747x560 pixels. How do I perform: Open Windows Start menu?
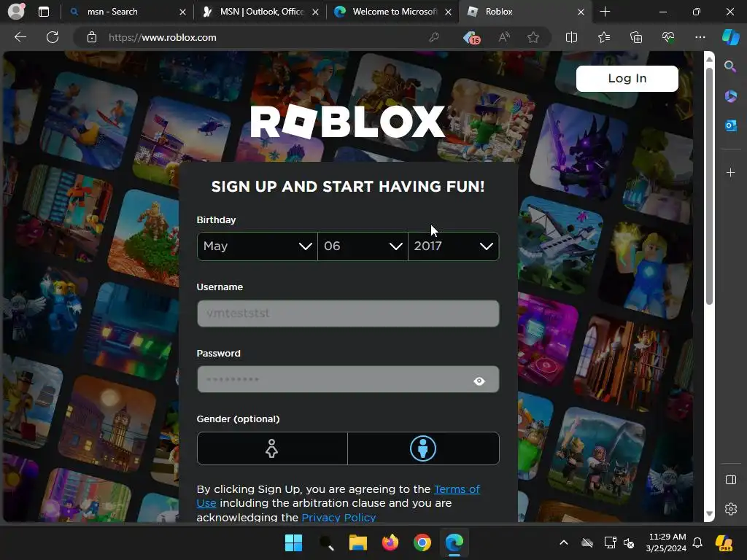tap(293, 542)
